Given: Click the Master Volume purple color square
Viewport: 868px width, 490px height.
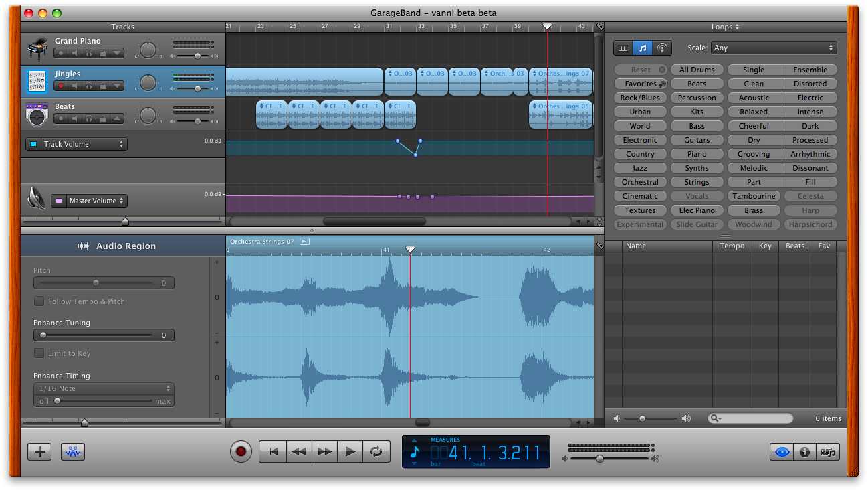Looking at the screenshot, I should point(60,201).
